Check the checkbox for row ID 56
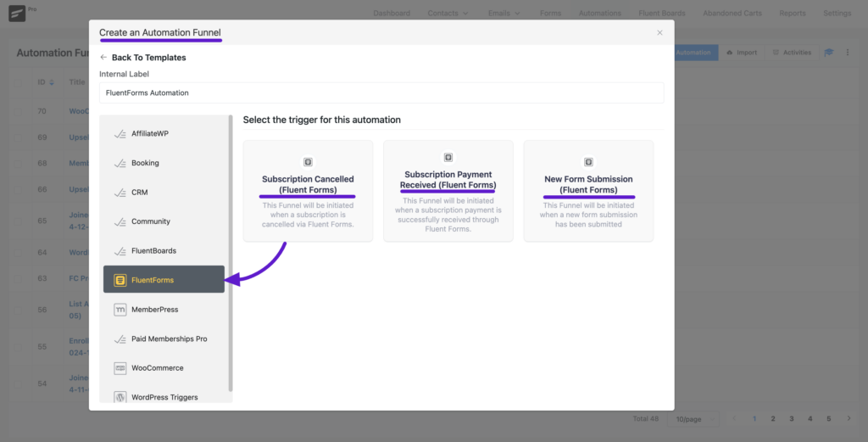The height and width of the screenshot is (442, 868). coord(18,311)
